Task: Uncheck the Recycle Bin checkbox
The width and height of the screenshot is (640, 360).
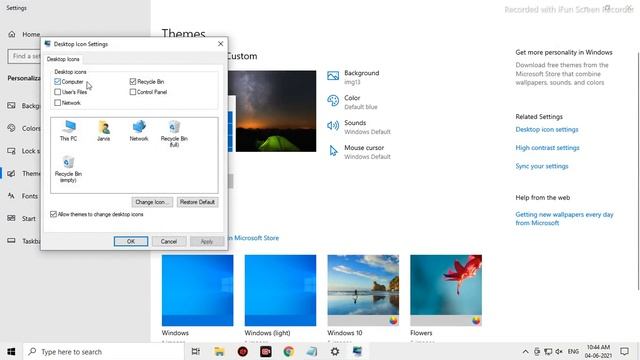Action: click(133, 82)
